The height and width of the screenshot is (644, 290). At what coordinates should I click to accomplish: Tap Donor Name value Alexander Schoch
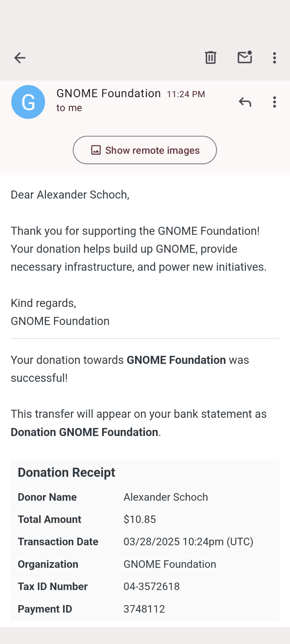click(166, 497)
